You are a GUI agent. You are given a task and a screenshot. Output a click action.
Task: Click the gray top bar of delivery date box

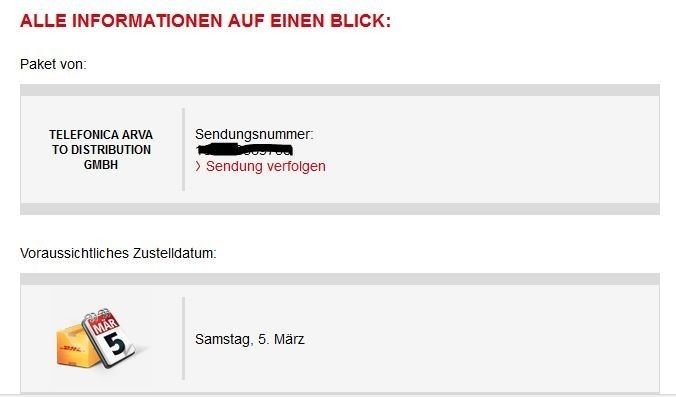tap(340, 279)
